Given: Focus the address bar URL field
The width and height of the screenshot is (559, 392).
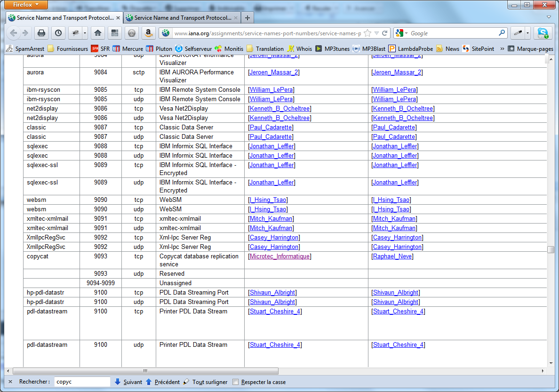Looking at the screenshot, I should coord(267,33).
